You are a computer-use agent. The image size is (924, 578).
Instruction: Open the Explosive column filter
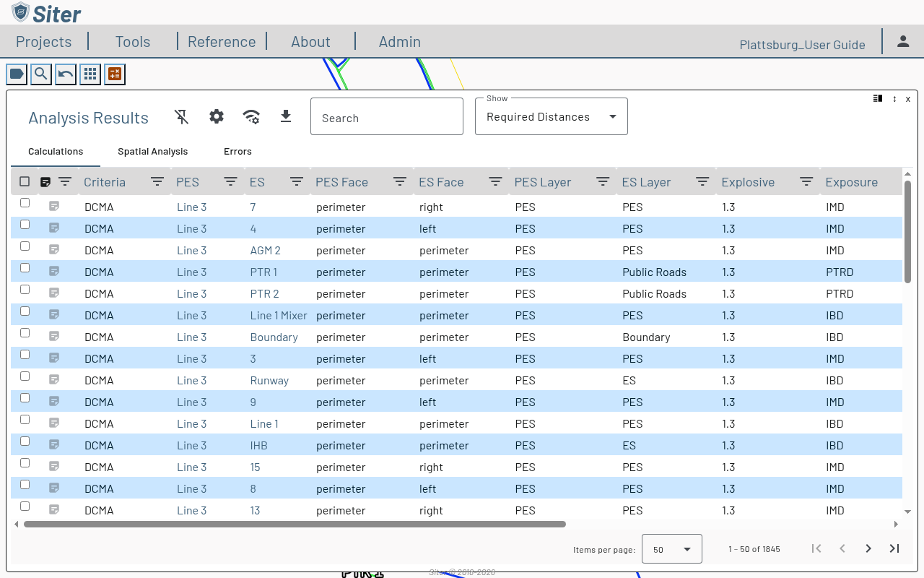[806, 182]
